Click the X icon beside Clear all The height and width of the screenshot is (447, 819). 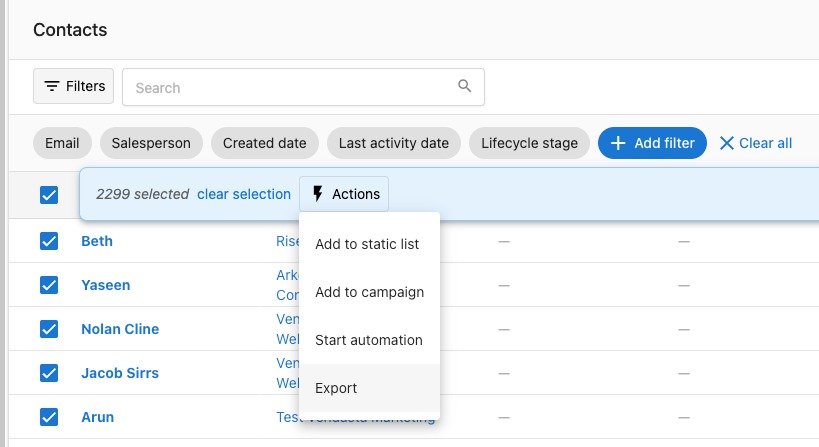click(x=727, y=143)
